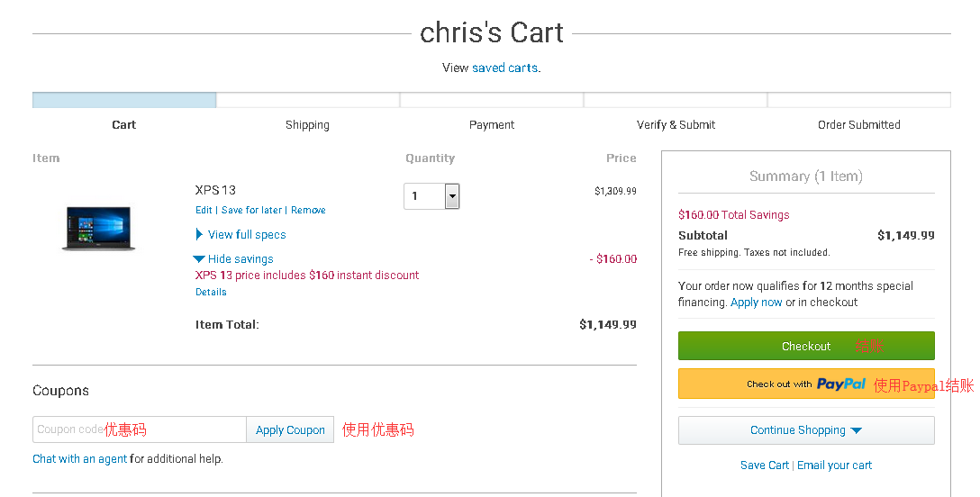Check out with PayPal
Image resolution: width=980 pixels, height=497 pixels.
pyautogui.click(x=805, y=384)
